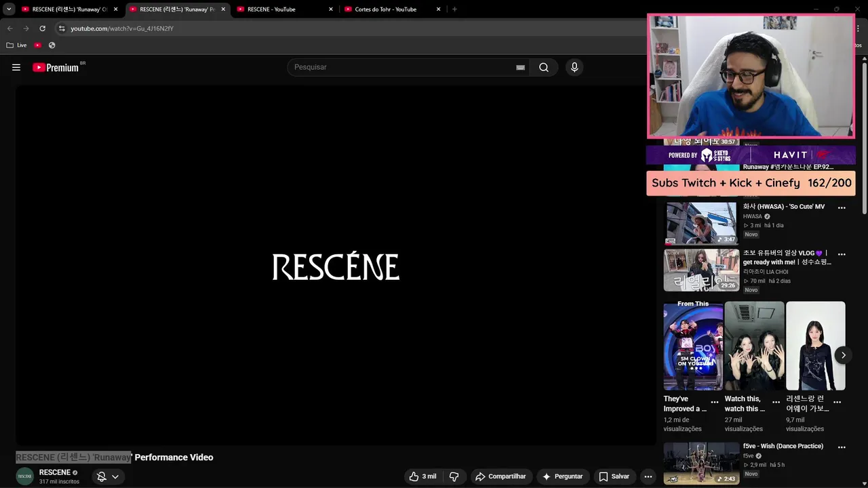Play the HWASA 'So Cute' MV thumbnail
The image size is (868, 488).
point(701,223)
